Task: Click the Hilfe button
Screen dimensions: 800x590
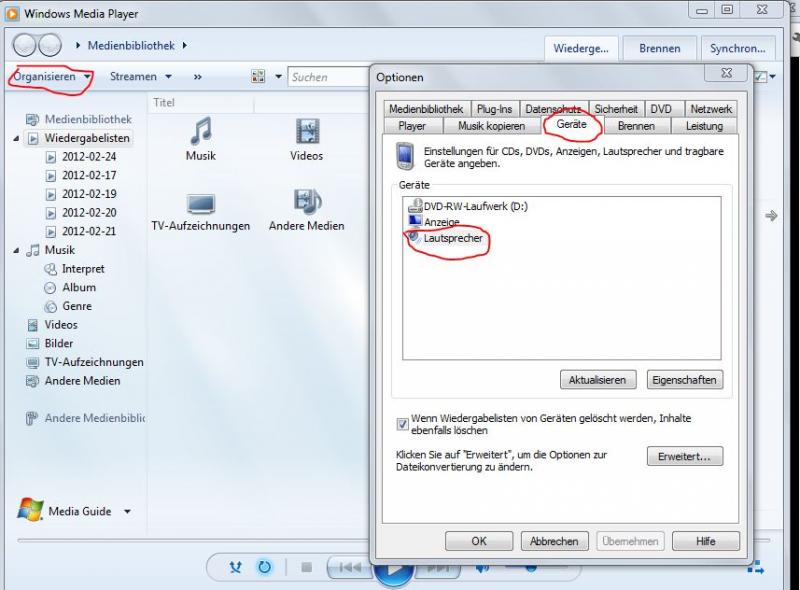Action: click(x=705, y=541)
